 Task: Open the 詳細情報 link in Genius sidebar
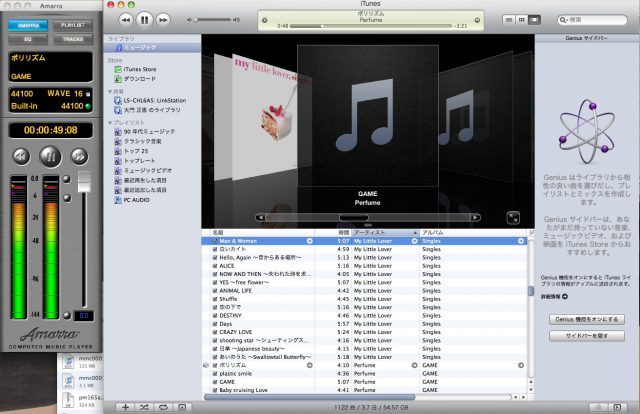[554, 297]
